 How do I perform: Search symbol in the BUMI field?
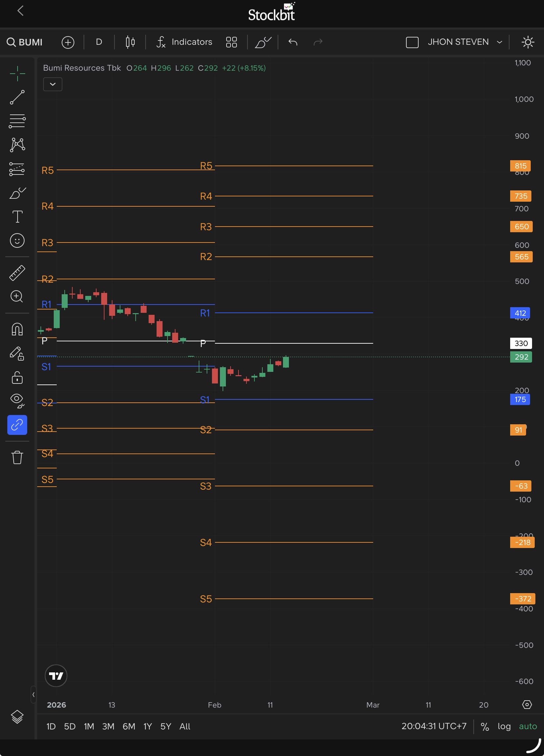point(25,42)
